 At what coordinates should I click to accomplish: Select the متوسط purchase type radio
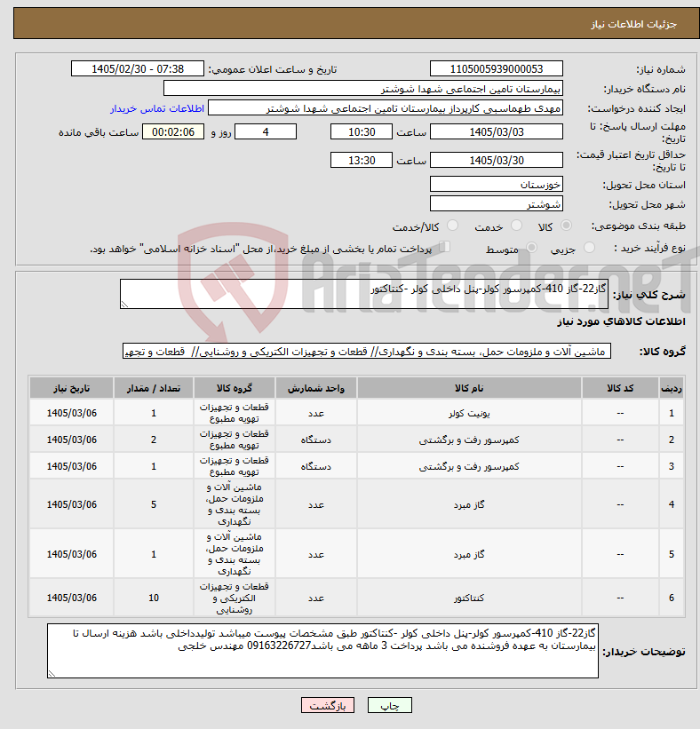[x=531, y=248]
